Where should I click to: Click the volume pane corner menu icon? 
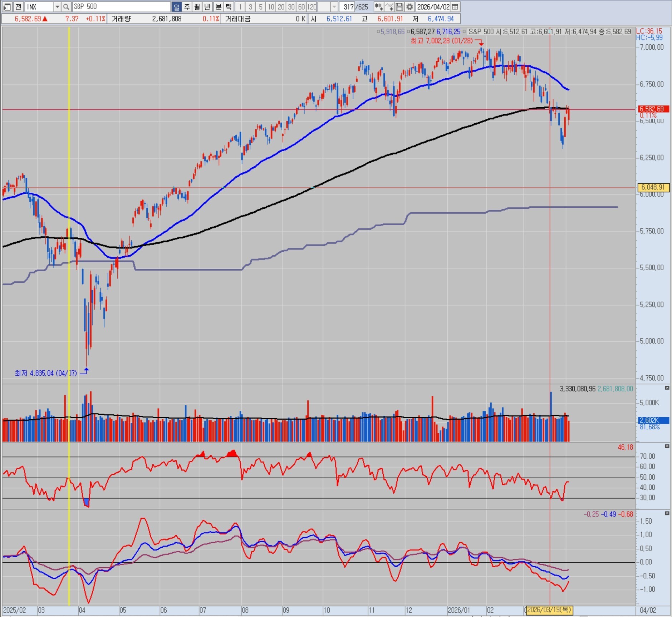667,388
